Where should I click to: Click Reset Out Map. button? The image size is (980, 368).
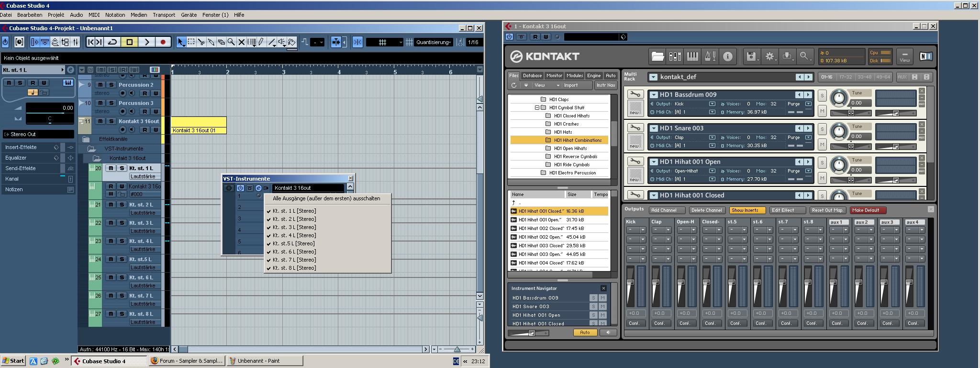pyautogui.click(x=827, y=210)
